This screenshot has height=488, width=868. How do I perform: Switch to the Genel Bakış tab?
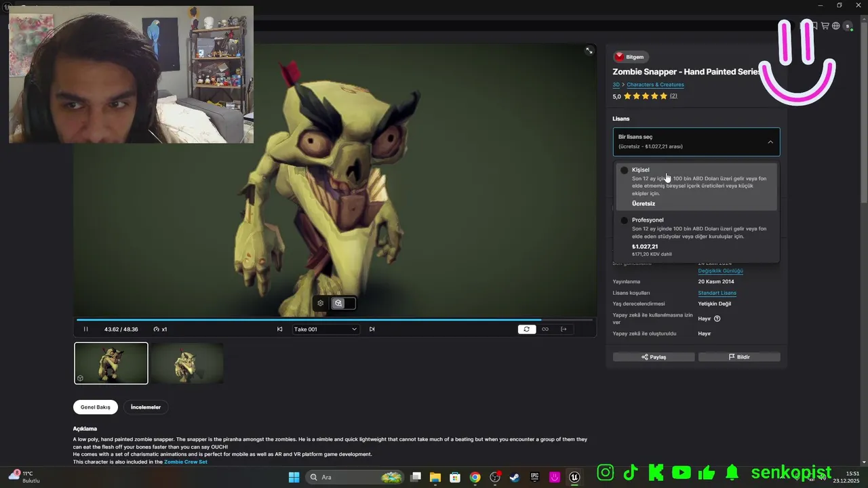point(96,407)
